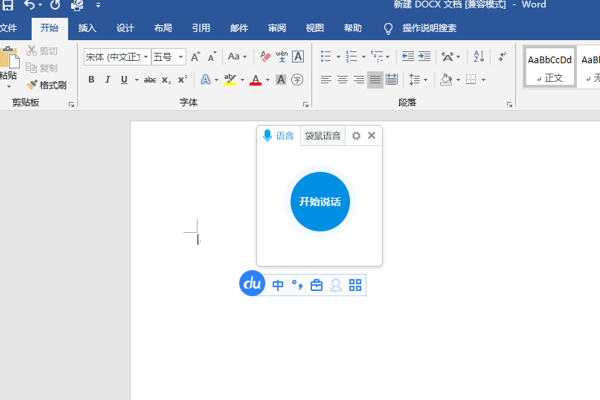Open the 字体 dialog launcher
The height and width of the screenshot is (400, 600).
tap(305, 104)
